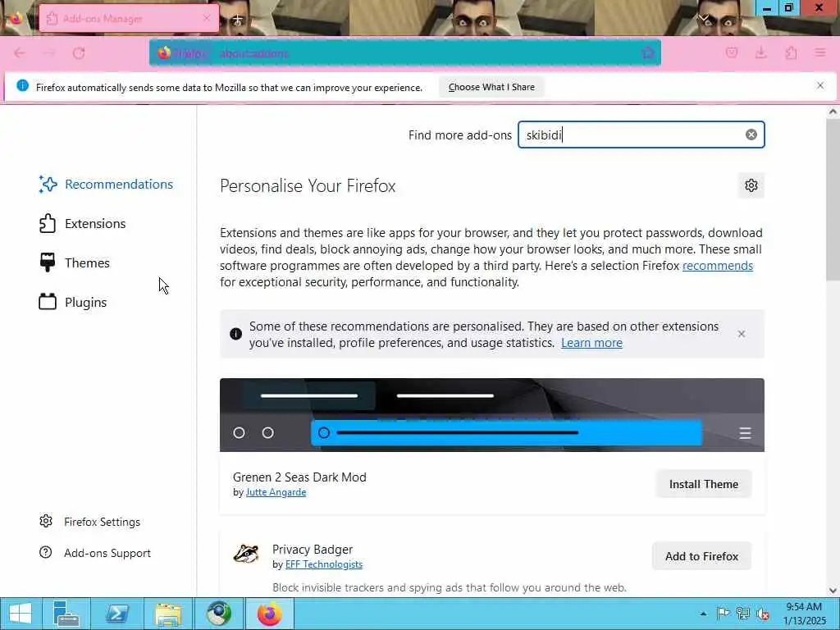This screenshot has width=840, height=630.
Task: Open Jutte Angarde author link
Action: 276,492
